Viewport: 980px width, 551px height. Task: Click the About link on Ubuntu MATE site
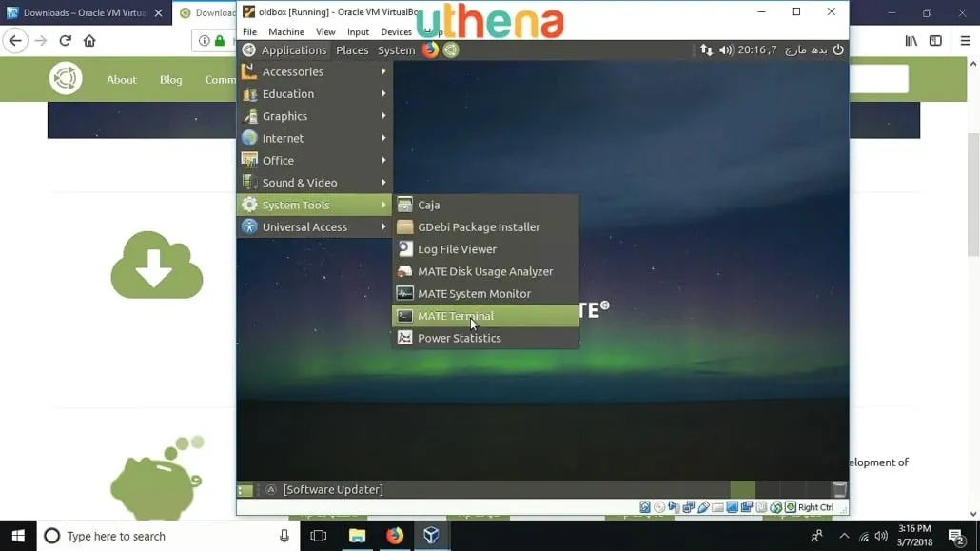tap(121, 79)
